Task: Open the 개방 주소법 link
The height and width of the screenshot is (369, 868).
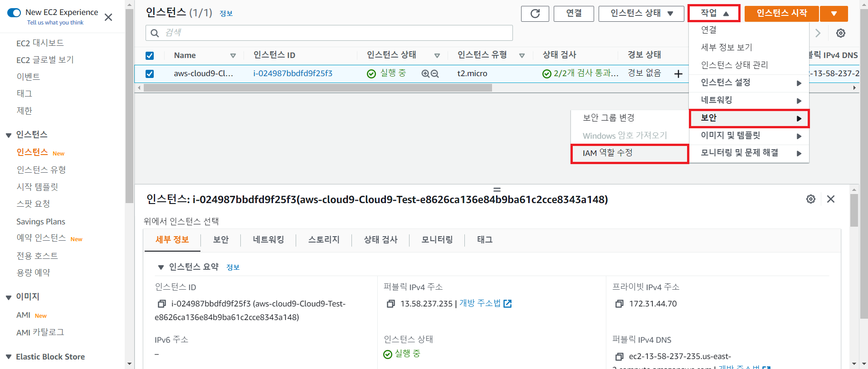Action: (x=480, y=303)
